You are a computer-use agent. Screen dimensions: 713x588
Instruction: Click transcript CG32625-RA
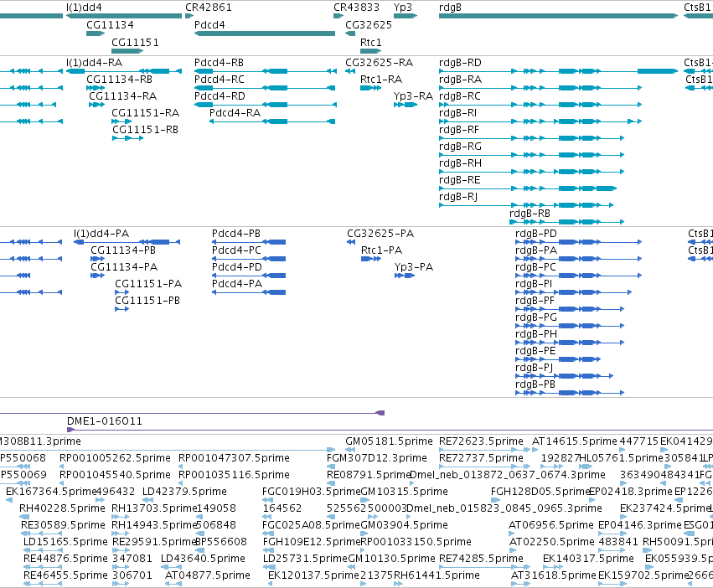380,63
